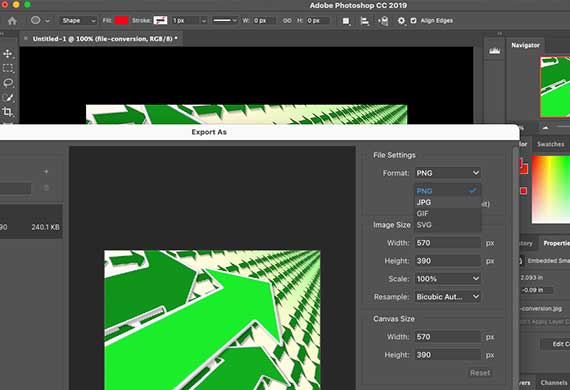The height and width of the screenshot is (390, 570).
Task: Select the Lasso tool
Action: 8,83
